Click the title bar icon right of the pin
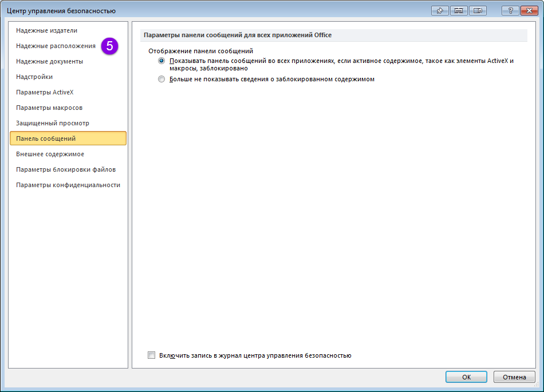This screenshot has height=392, width=544. (x=459, y=11)
